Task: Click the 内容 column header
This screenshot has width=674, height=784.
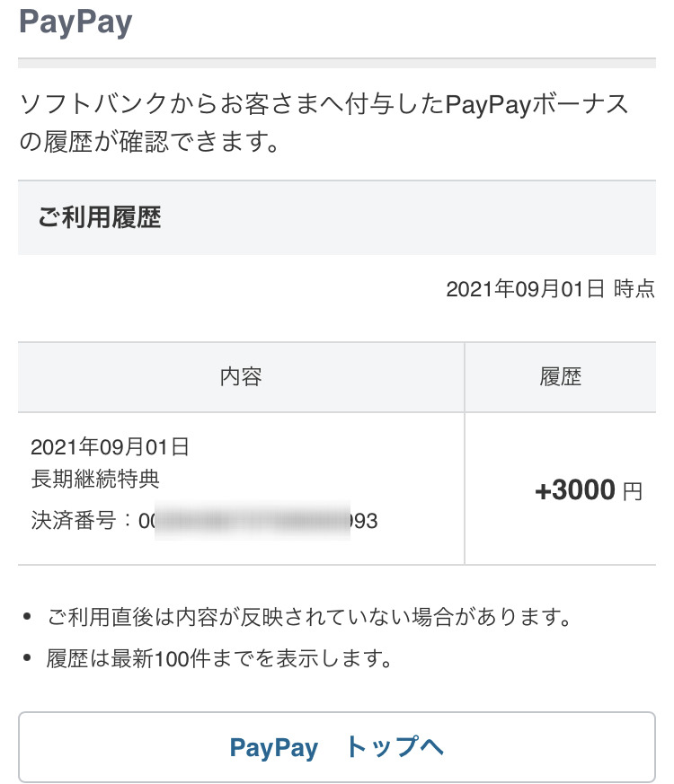Action: tap(241, 377)
